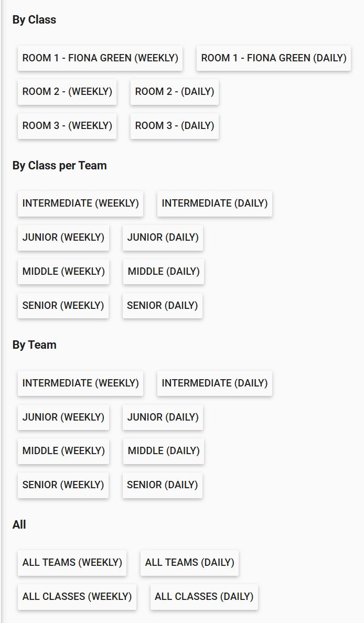Image resolution: width=364 pixels, height=623 pixels.
Task: Click Middle (Daily) under By Team section
Action: [x=164, y=451]
